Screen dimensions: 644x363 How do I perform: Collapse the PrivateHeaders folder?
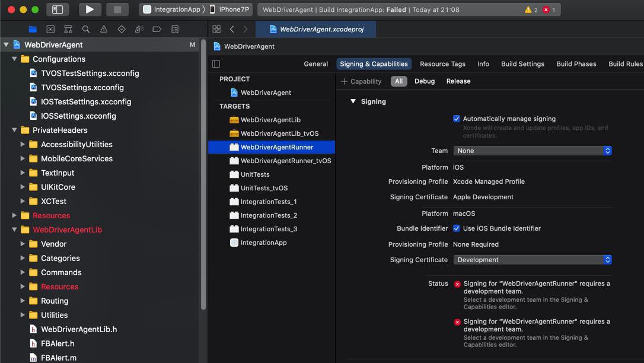pos(14,130)
